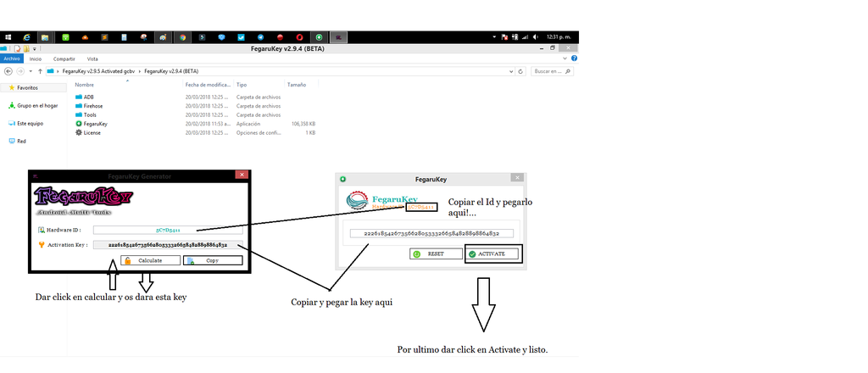Expand the address bar history dropdown
The image size is (868, 373).
coord(511,71)
